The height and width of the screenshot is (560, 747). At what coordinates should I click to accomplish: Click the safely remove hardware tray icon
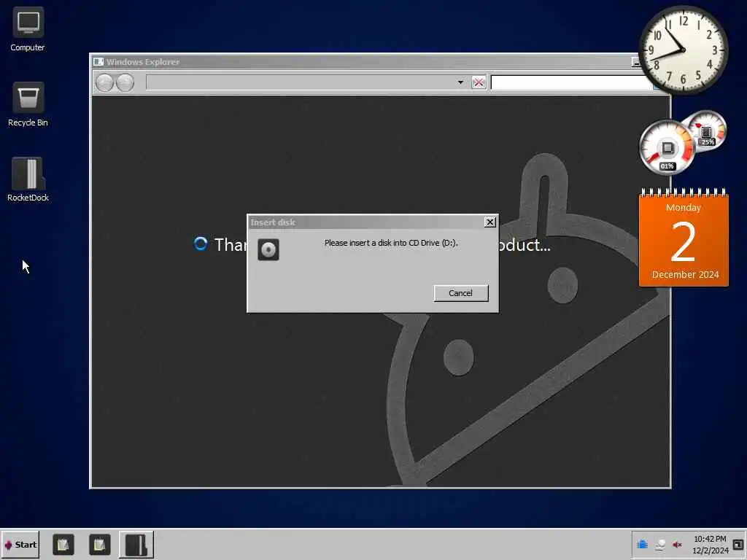click(659, 544)
